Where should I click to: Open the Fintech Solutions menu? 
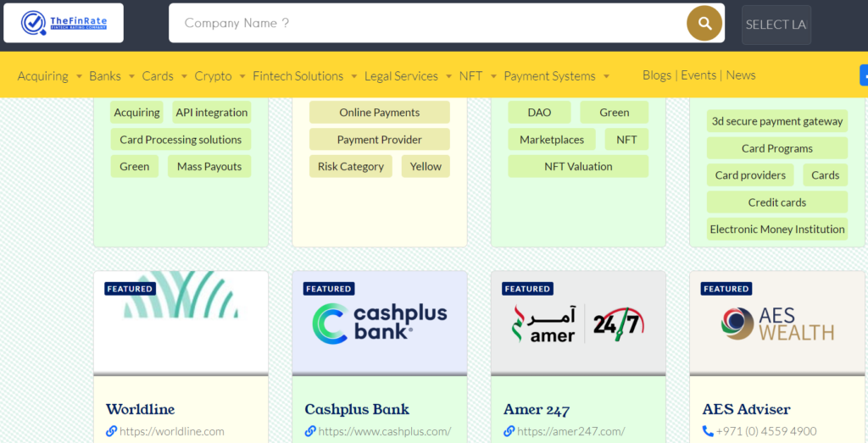(x=305, y=76)
